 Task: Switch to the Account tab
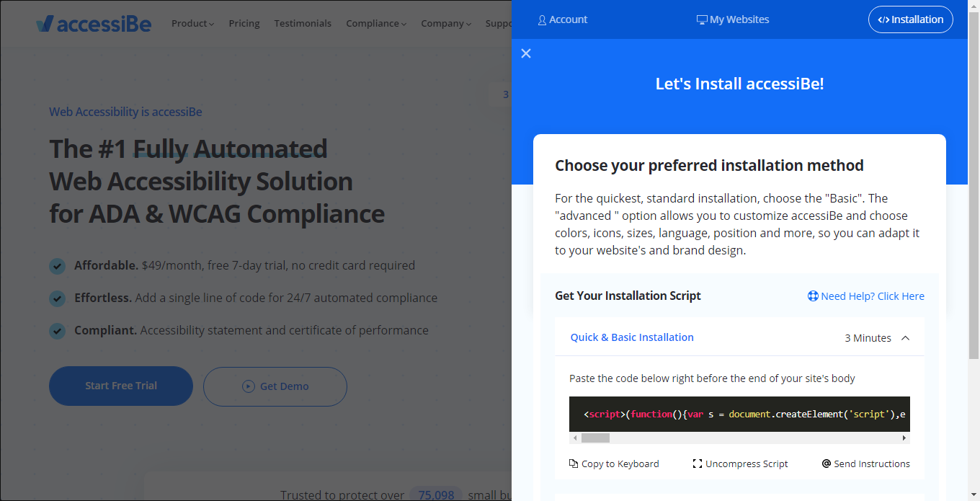(x=563, y=20)
